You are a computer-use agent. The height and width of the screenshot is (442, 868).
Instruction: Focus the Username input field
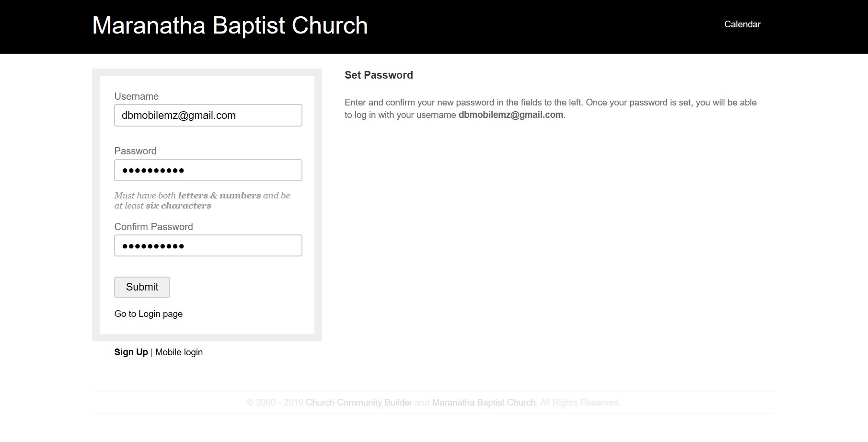208,116
